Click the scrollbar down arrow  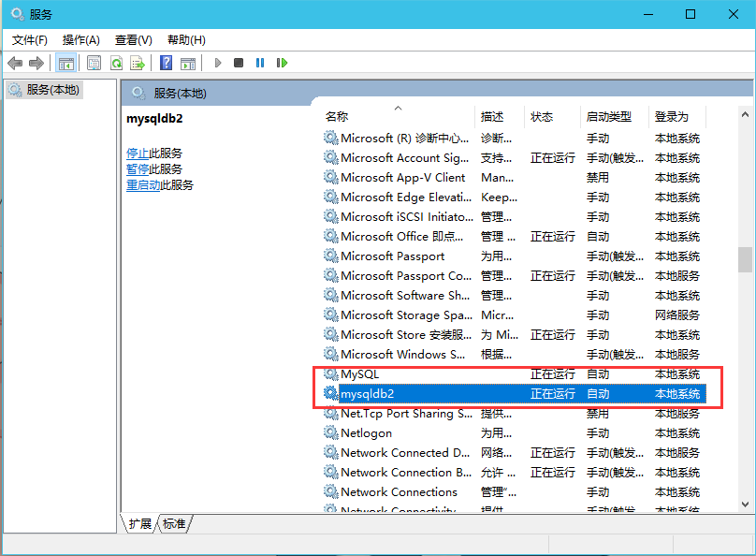(745, 505)
